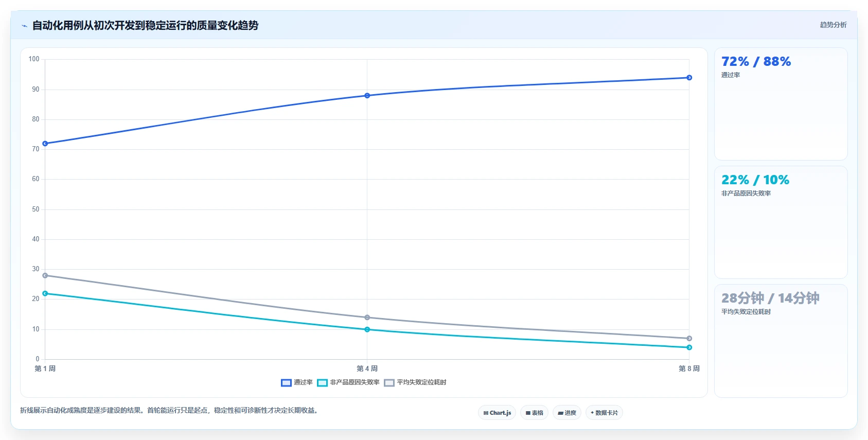The image size is (868, 440).
Task: Select the 72% / 88% stat value
Action: point(756,62)
